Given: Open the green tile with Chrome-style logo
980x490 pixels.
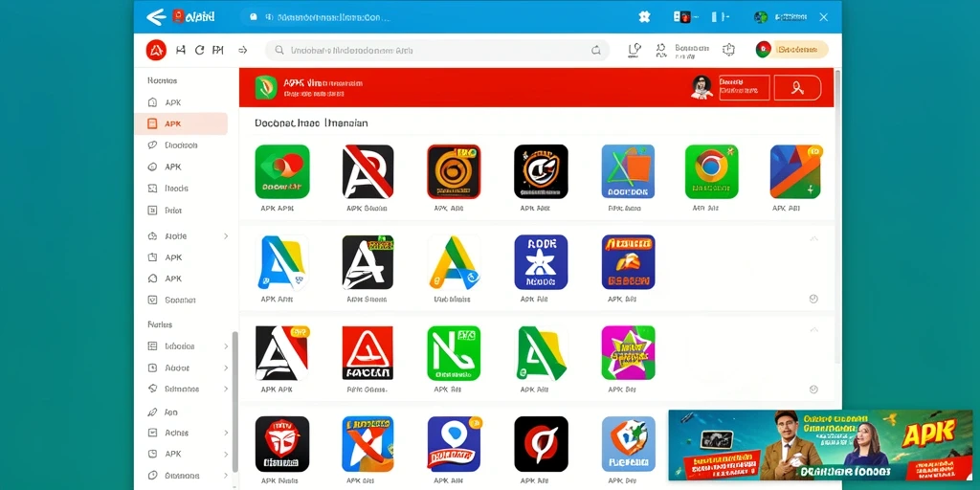Looking at the screenshot, I should [x=712, y=172].
